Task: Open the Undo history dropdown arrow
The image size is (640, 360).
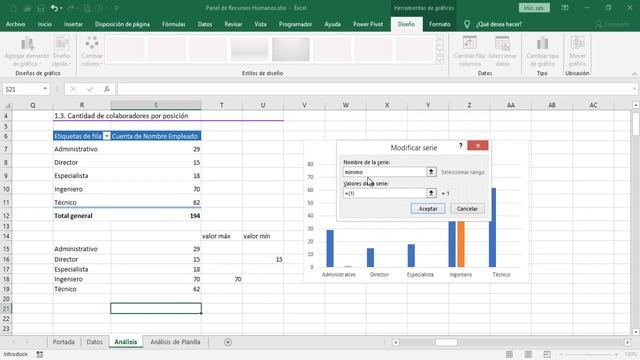Action: coord(61,8)
